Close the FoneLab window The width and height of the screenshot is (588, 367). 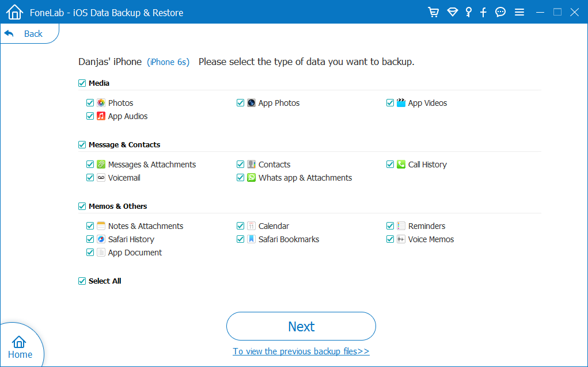click(x=575, y=12)
